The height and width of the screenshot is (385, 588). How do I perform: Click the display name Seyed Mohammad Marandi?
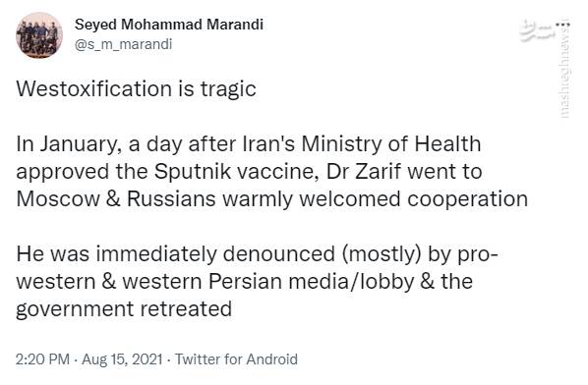click(x=169, y=25)
